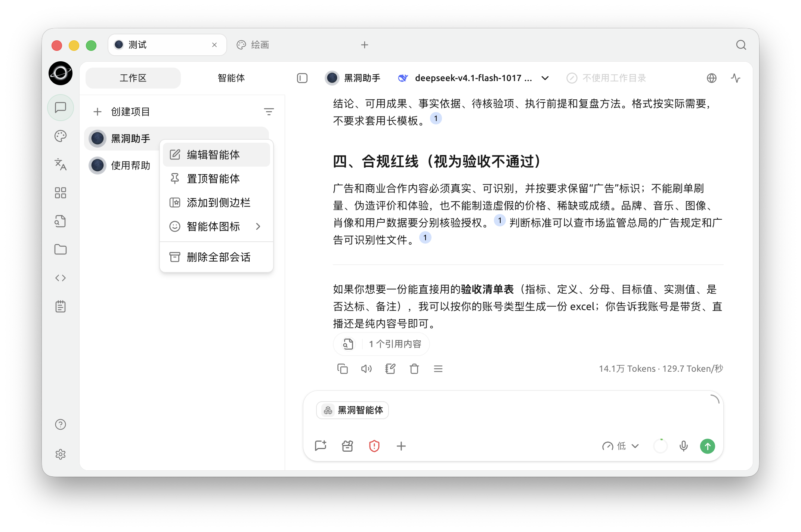The image size is (801, 532).
Task: Open the notes clipboard sidebar icon
Action: click(x=61, y=306)
